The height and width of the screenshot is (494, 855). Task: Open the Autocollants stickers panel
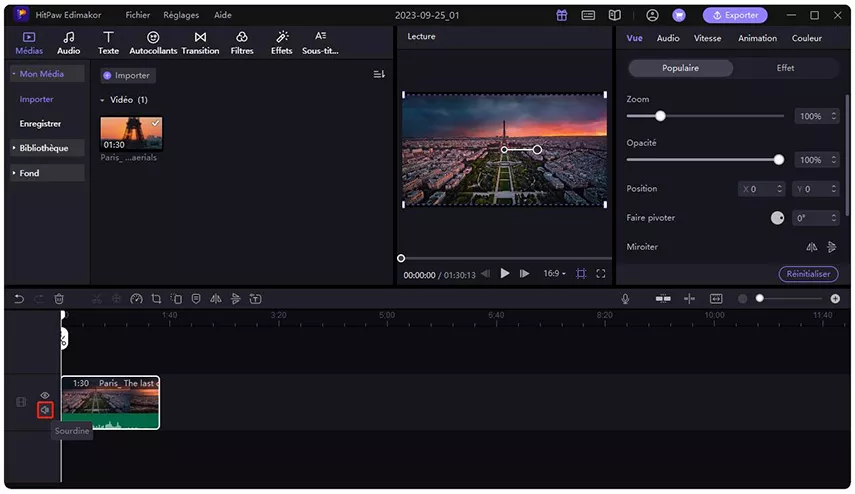tap(153, 43)
